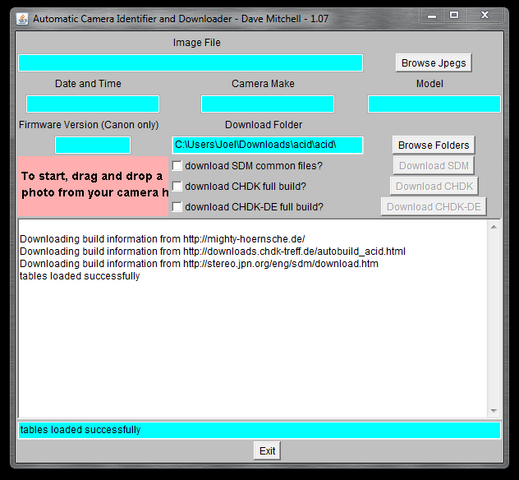The height and width of the screenshot is (480, 519).
Task: Click the Download SDM button
Action: 434,166
